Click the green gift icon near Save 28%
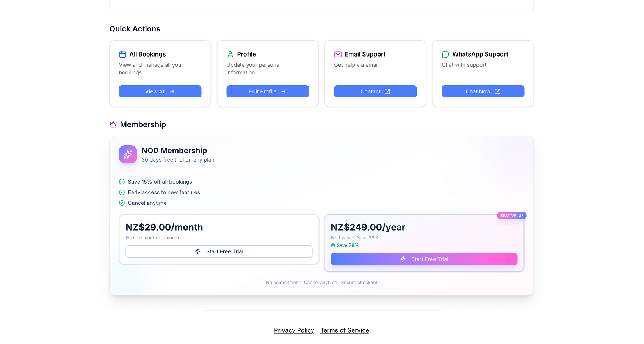The height and width of the screenshot is (344, 644). [x=333, y=245]
